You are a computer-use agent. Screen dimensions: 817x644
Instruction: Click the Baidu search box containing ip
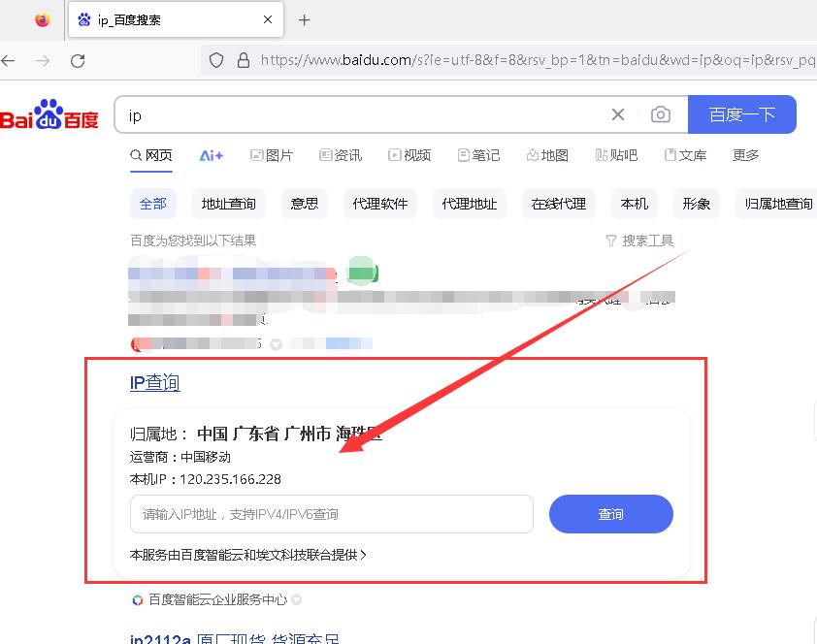(365, 114)
